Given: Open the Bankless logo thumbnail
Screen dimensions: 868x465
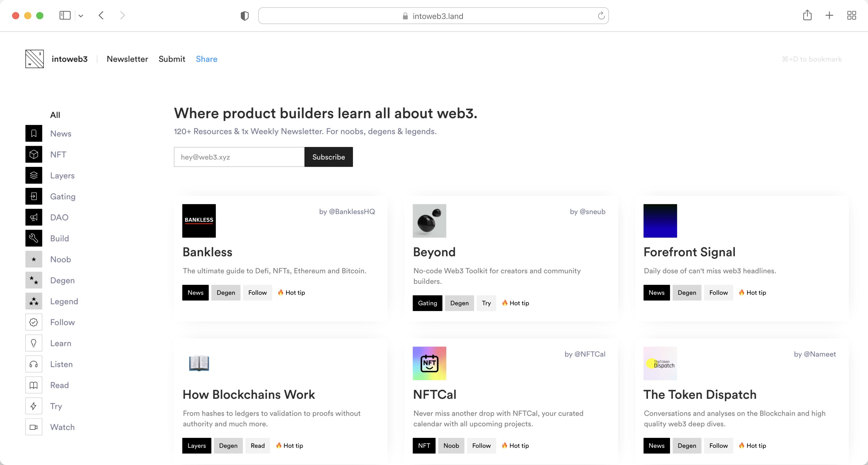Looking at the screenshot, I should coord(199,221).
